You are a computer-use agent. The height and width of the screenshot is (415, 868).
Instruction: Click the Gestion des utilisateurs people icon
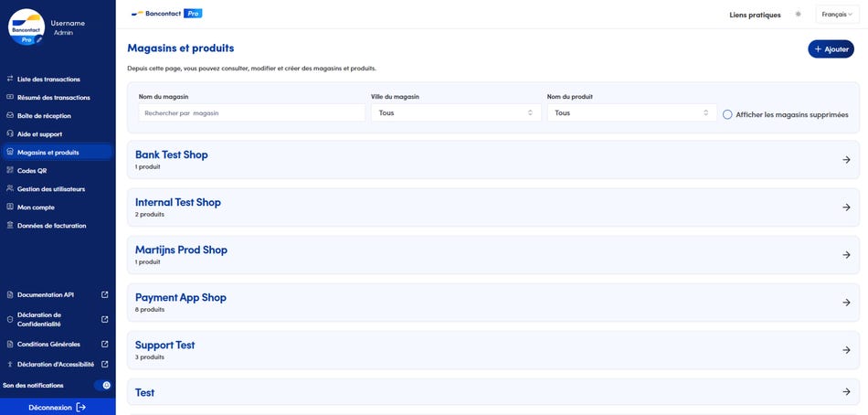pyautogui.click(x=9, y=188)
